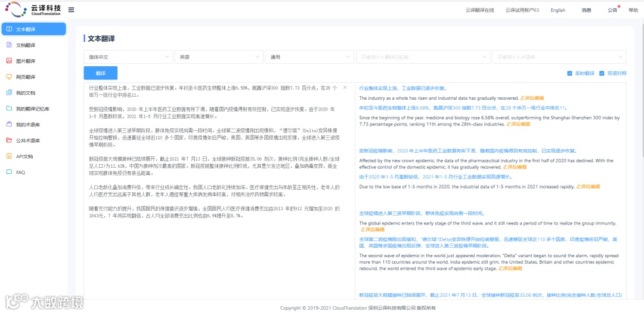Open the 通用 domain dropdown
The width and height of the screenshot is (644, 314).
tap(309, 57)
